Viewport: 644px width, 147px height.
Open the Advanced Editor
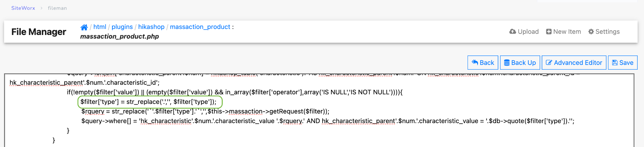574,63
